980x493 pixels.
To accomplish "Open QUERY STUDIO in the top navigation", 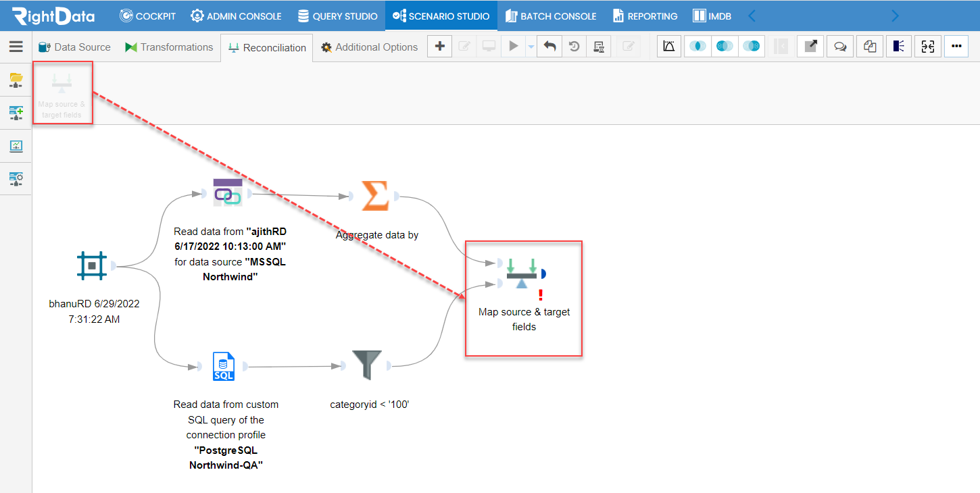I will point(337,16).
